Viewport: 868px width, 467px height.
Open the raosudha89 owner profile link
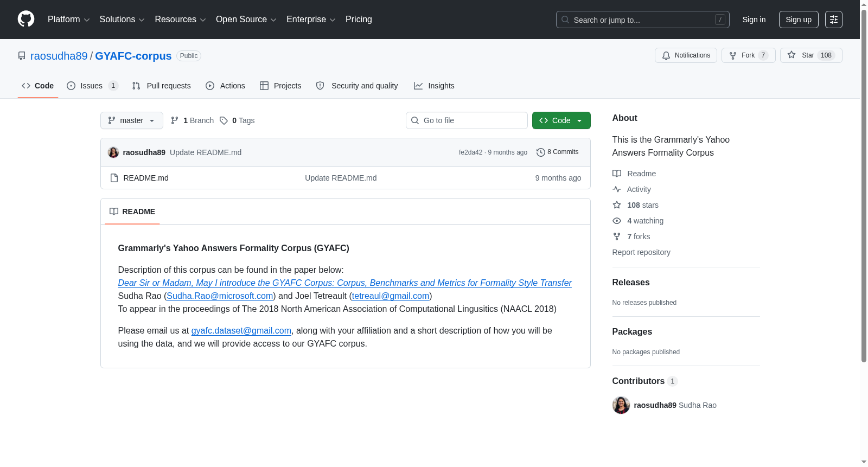click(x=59, y=56)
